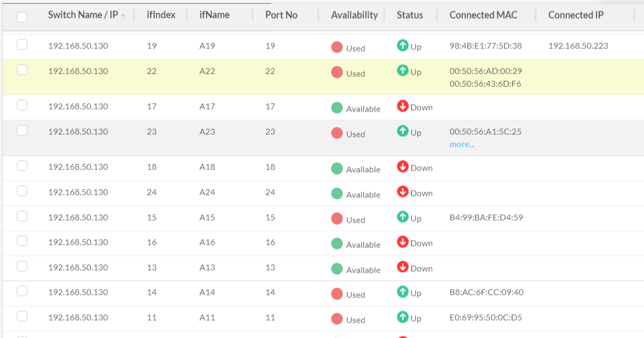644x338 pixels.
Task: Check the select-all checkbox in table header
Action: pyautogui.click(x=22, y=17)
